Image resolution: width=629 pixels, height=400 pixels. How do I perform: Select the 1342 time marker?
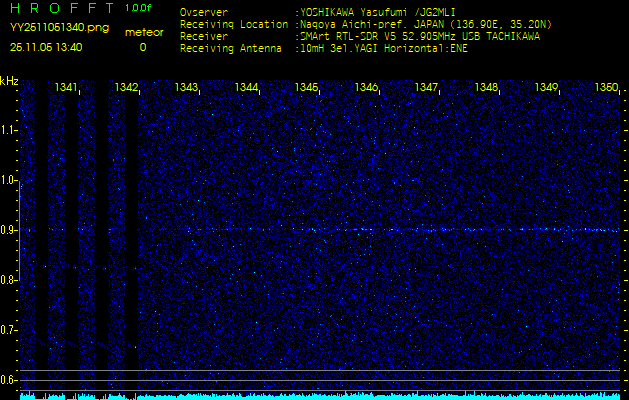(x=126, y=88)
